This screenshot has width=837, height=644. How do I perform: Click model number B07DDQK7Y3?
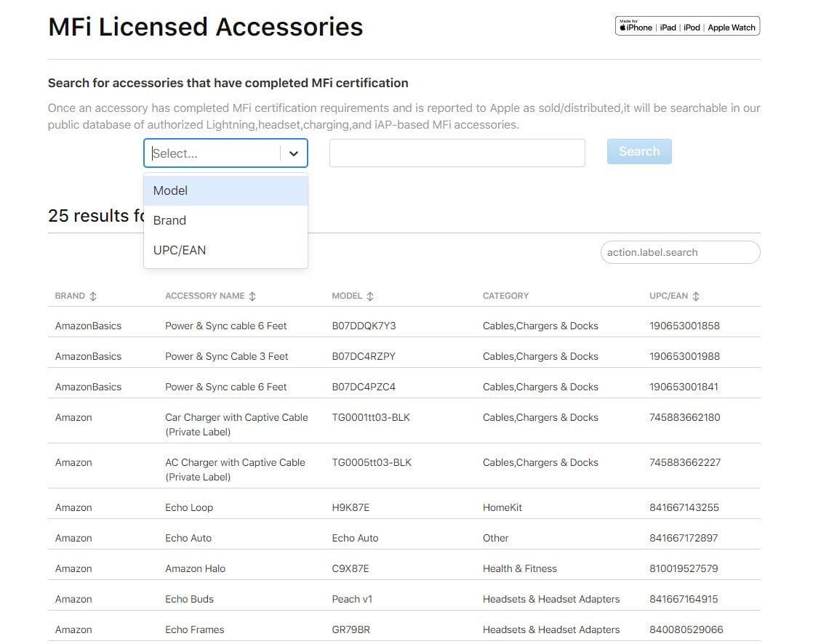364,326
